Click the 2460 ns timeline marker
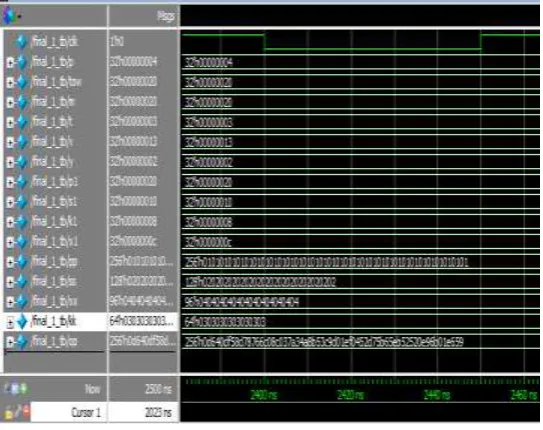 click(524, 394)
